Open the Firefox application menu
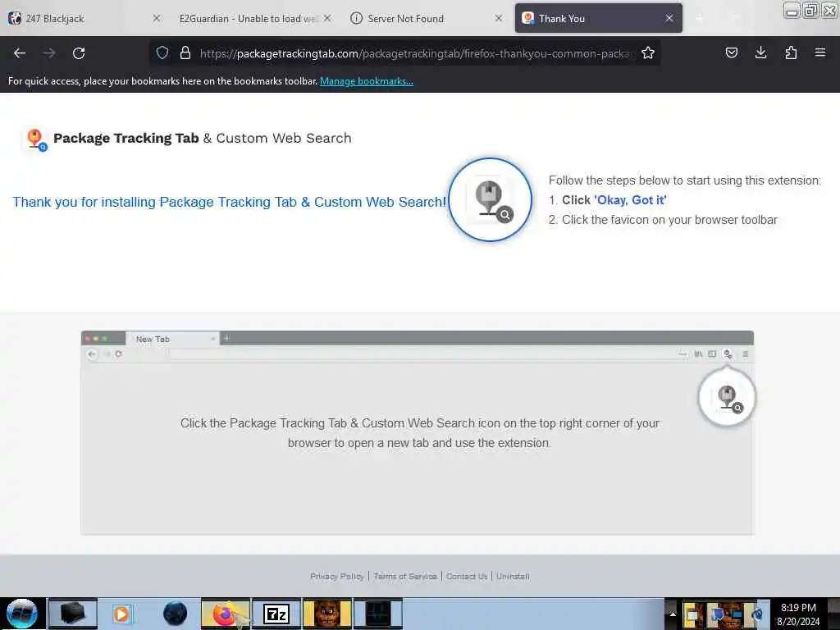840x630 pixels. (819, 52)
